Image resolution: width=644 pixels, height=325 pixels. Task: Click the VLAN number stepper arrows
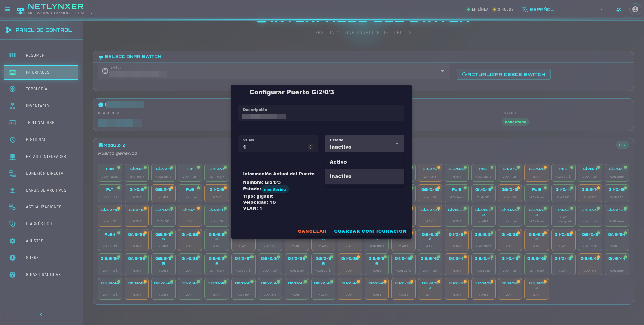coord(310,147)
